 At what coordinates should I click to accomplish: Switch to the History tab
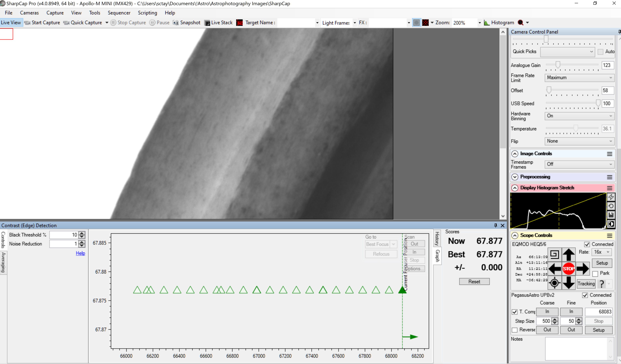pos(437,238)
